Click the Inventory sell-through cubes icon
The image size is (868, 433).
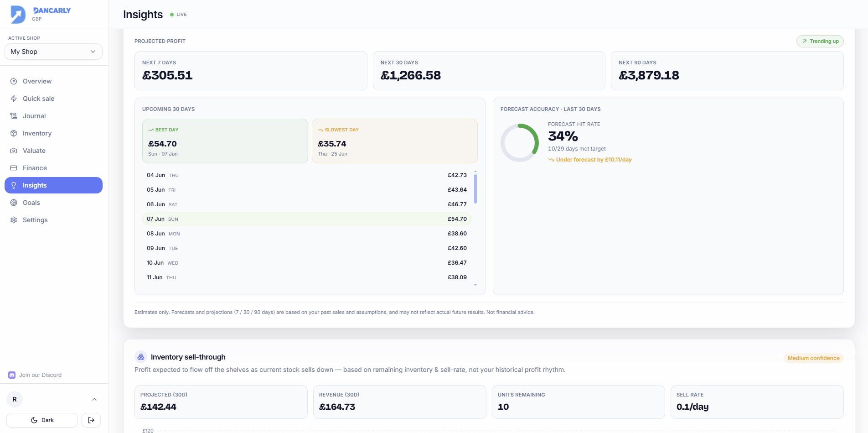(x=141, y=357)
